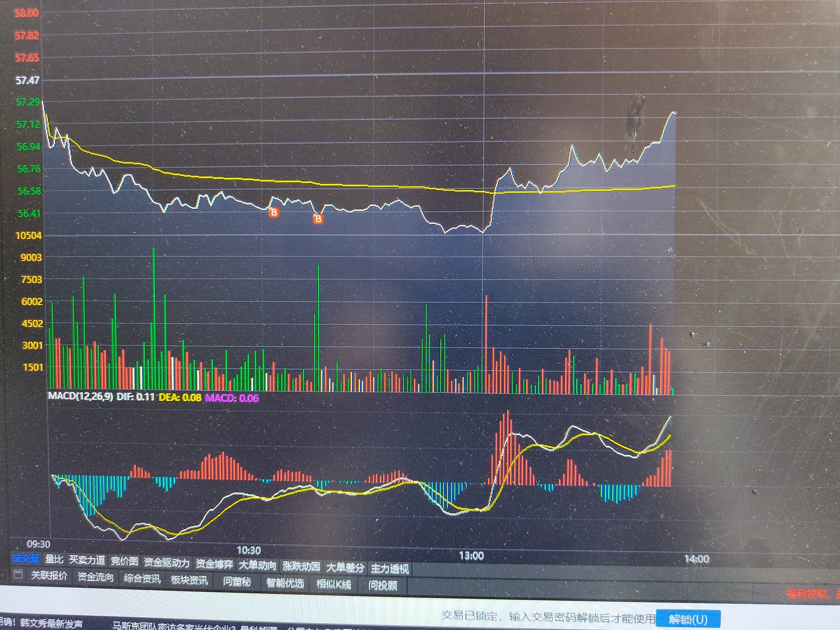
Task: Click the first orange B buy marker
Action: [274, 212]
